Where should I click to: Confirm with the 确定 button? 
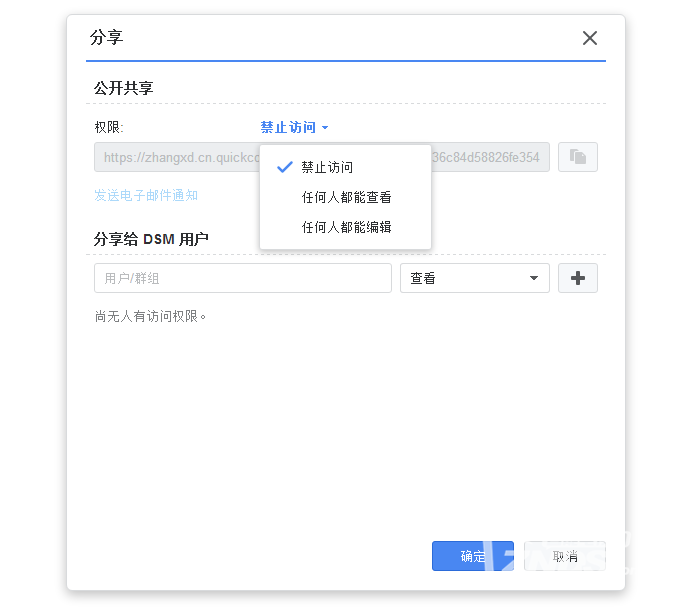473,556
